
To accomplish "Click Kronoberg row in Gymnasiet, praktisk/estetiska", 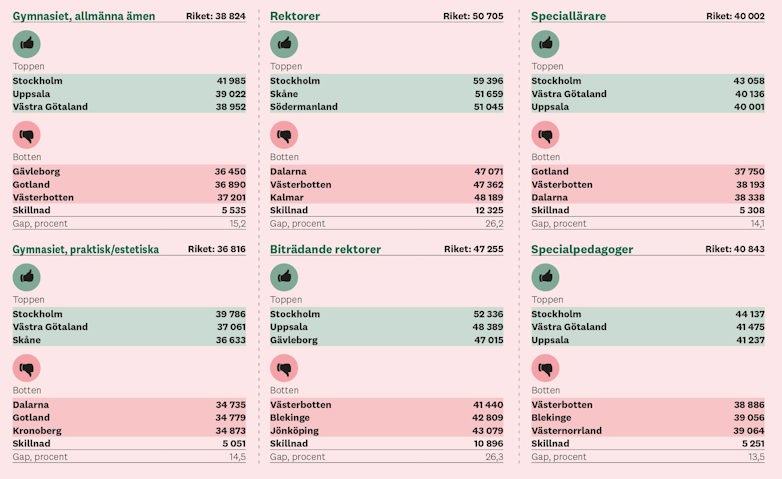I will 129,430.
